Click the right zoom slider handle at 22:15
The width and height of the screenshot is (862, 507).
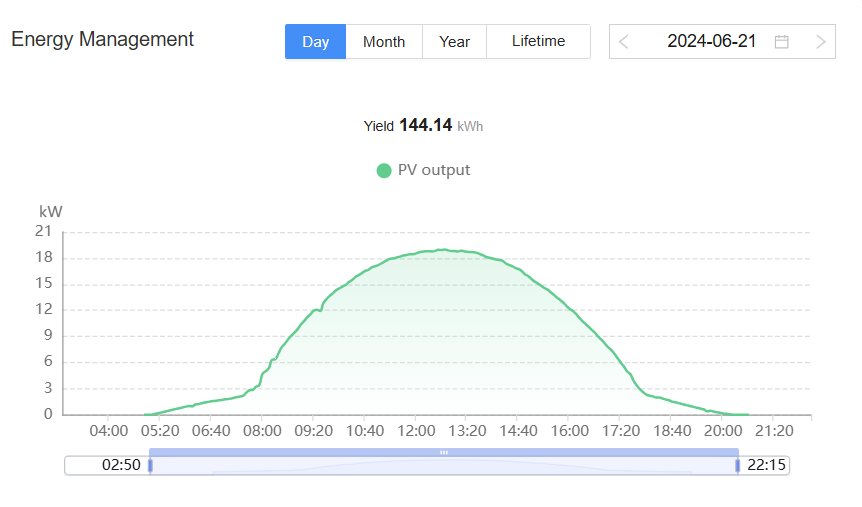[738, 466]
